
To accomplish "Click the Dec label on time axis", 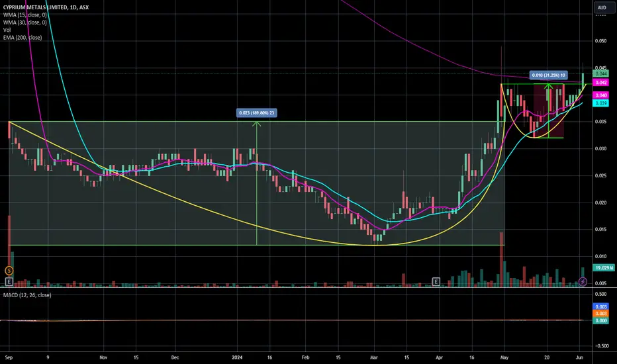I will coord(175,357).
